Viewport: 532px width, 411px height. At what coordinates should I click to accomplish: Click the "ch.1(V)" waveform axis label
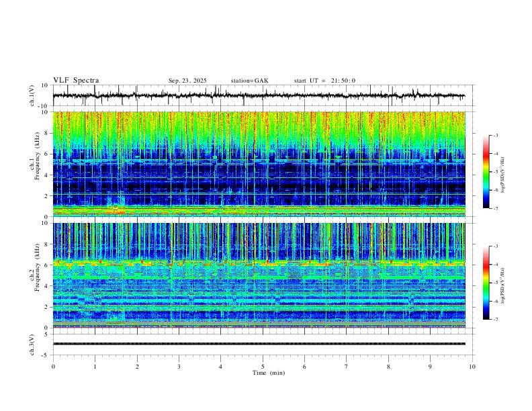click(x=32, y=95)
